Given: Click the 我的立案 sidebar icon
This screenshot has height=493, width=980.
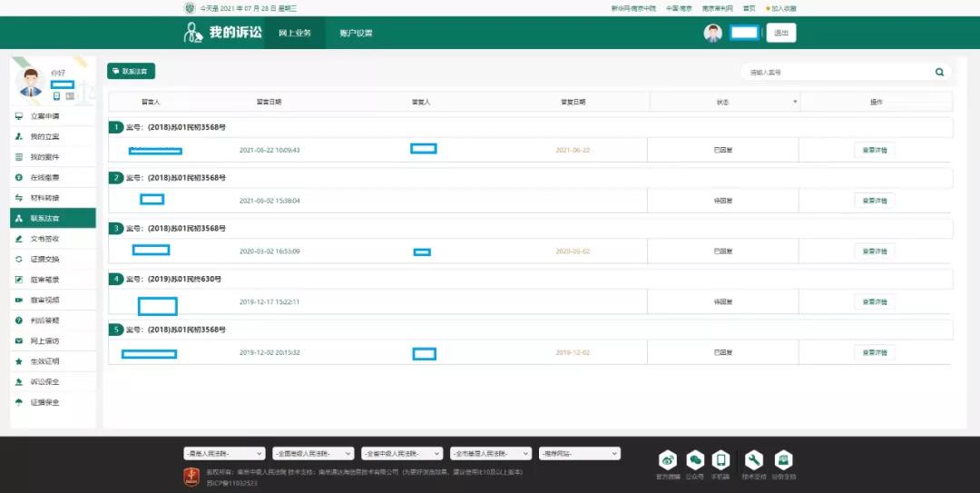Looking at the screenshot, I should point(19,136).
